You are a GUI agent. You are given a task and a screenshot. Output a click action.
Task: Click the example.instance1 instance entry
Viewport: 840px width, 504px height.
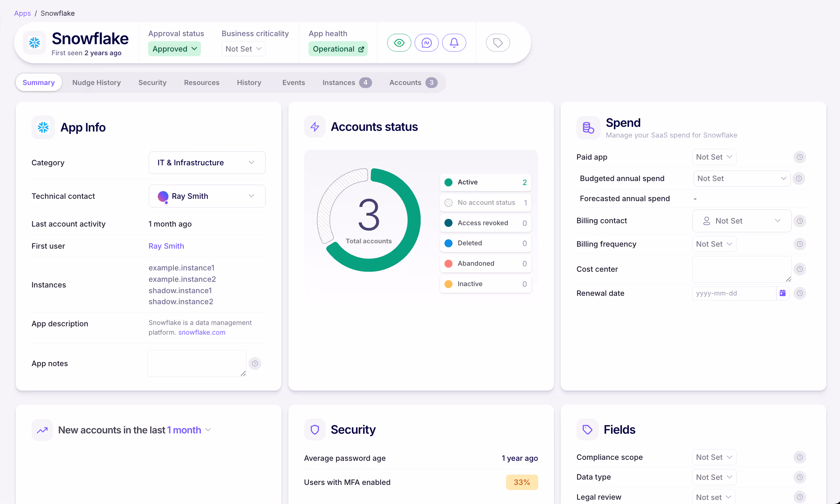pyautogui.click(x=182, y=268)
